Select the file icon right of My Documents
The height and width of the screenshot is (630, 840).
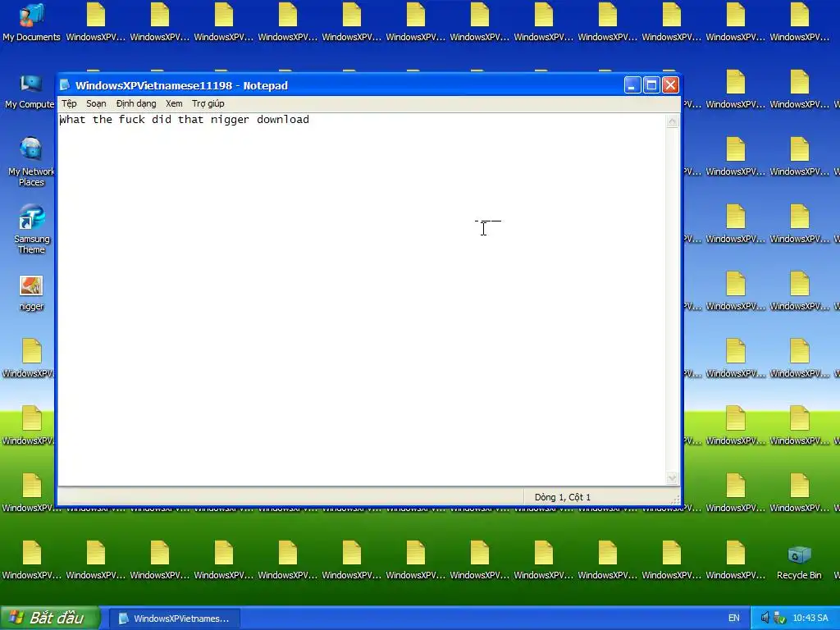95,21
